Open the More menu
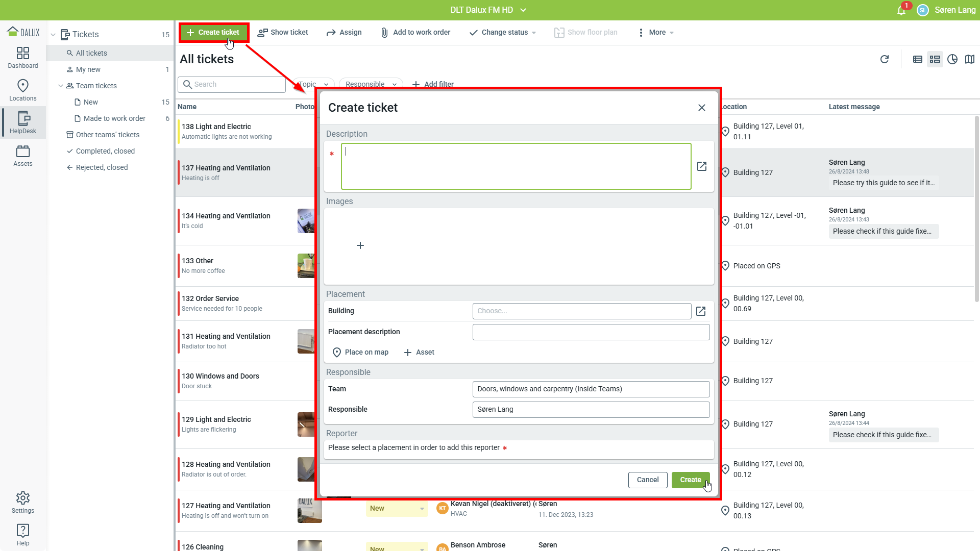The height and width of the screenshot is (551, 980). pyautogui.click(x=656, y=32)
